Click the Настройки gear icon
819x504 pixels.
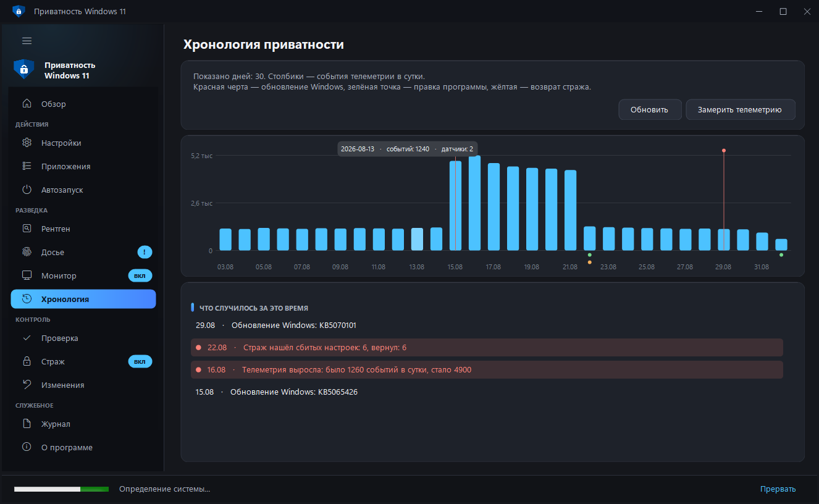(27, 143)
